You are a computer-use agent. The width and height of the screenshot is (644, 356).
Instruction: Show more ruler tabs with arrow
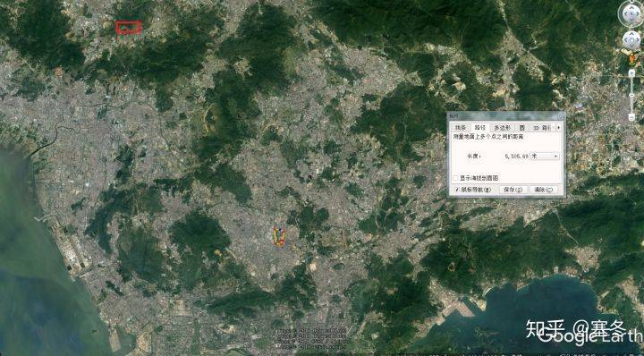(559, 128)
